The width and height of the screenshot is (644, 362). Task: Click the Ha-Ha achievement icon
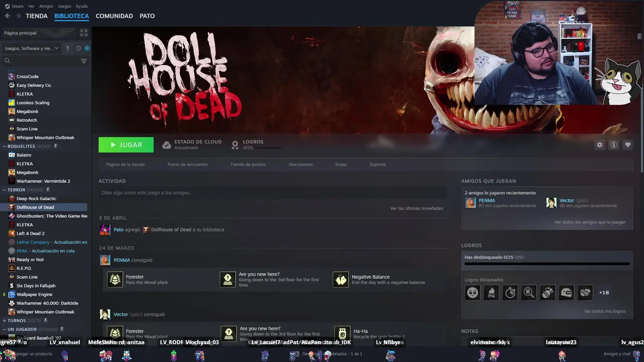pyautogui.click(x=342, y=334)
